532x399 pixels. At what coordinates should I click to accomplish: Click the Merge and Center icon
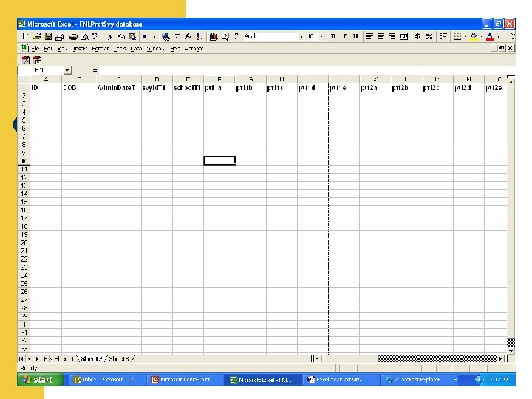tap(403, 36)
